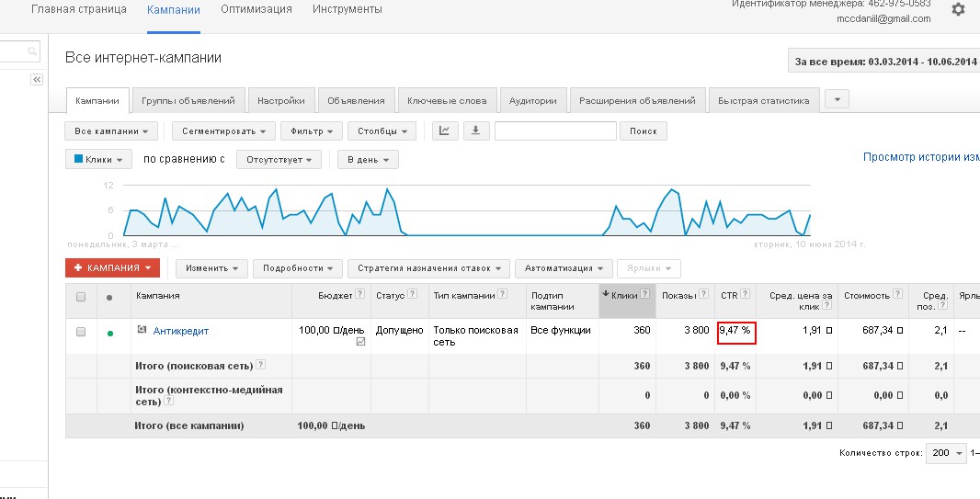This screenshot has height=499, width=980.
Task: Go to Главная страница menu
Action: click(79, 9)
